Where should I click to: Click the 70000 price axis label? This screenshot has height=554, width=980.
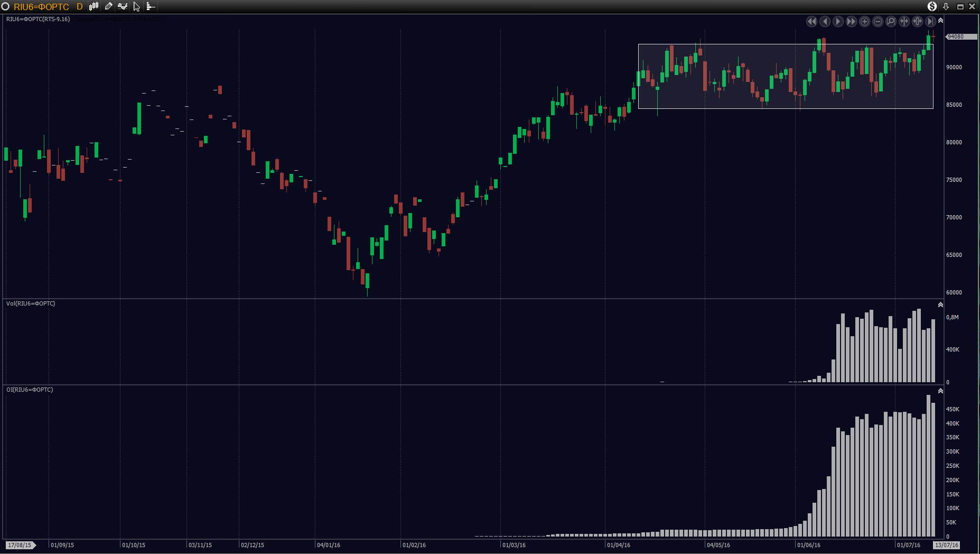954,218
